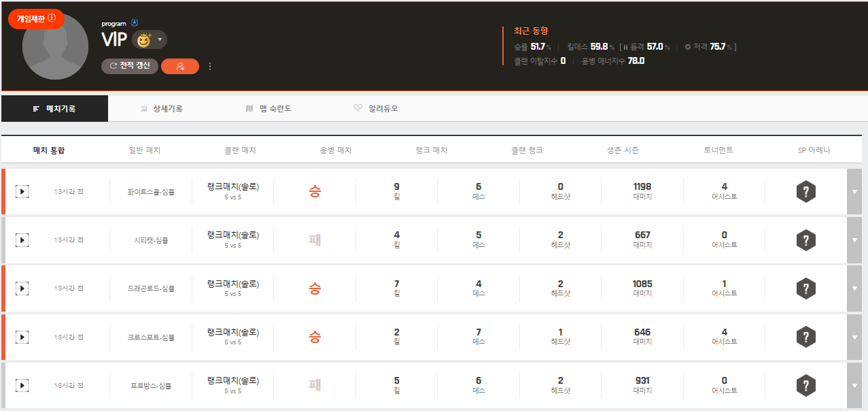
Task: Play replay of the 시티캣 match
Action: 22,240
